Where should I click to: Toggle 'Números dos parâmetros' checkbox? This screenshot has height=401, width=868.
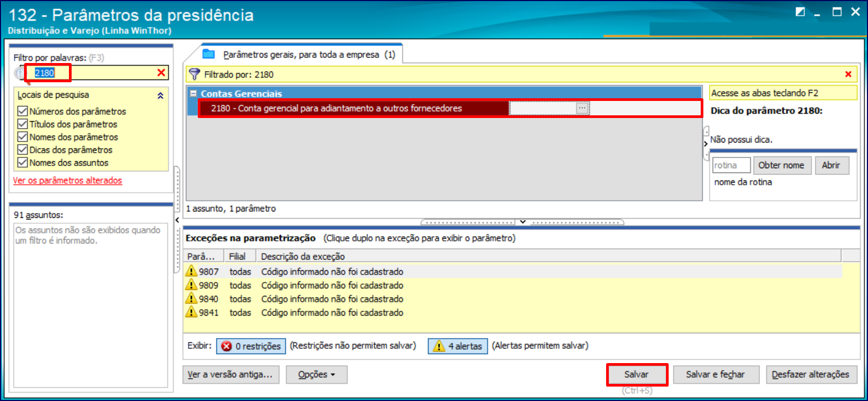[22, 111]
